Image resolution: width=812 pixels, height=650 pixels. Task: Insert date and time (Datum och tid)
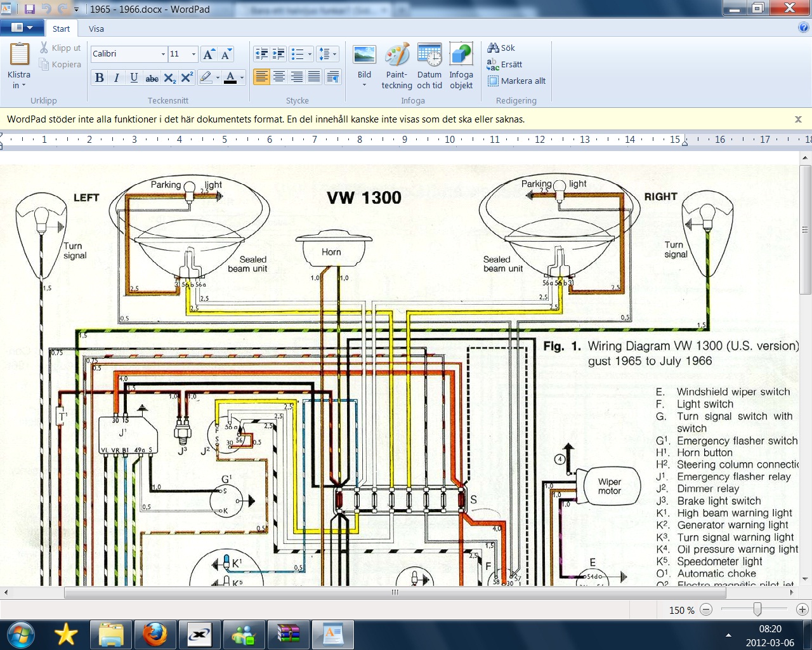coord(429,56)
